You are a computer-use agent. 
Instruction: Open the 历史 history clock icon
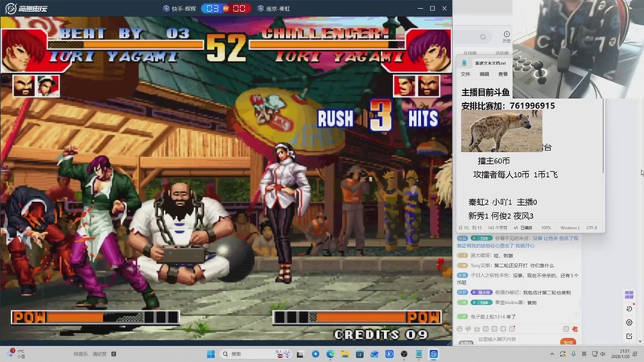tap(506, 36)
